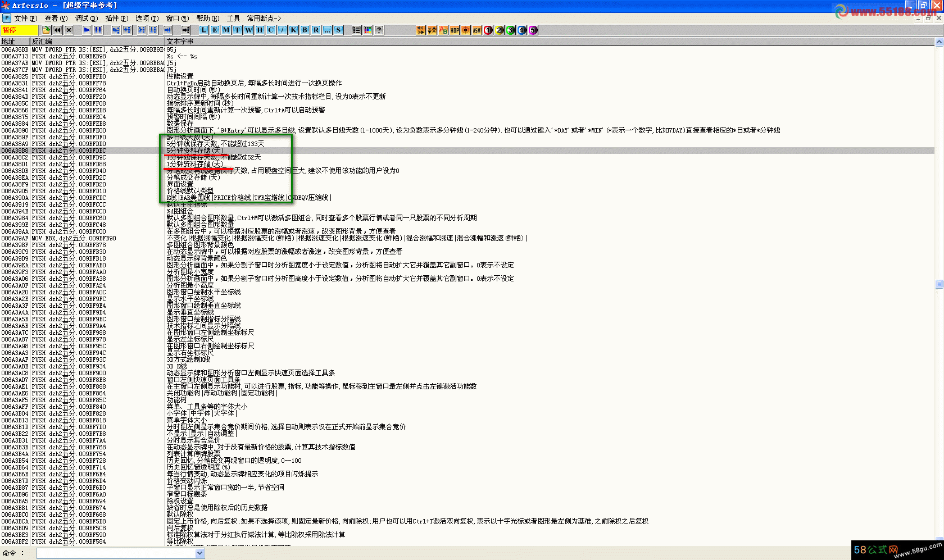Open the Run trace (... button)
This screenshot has height=560, width=944.
click(327, 30)
